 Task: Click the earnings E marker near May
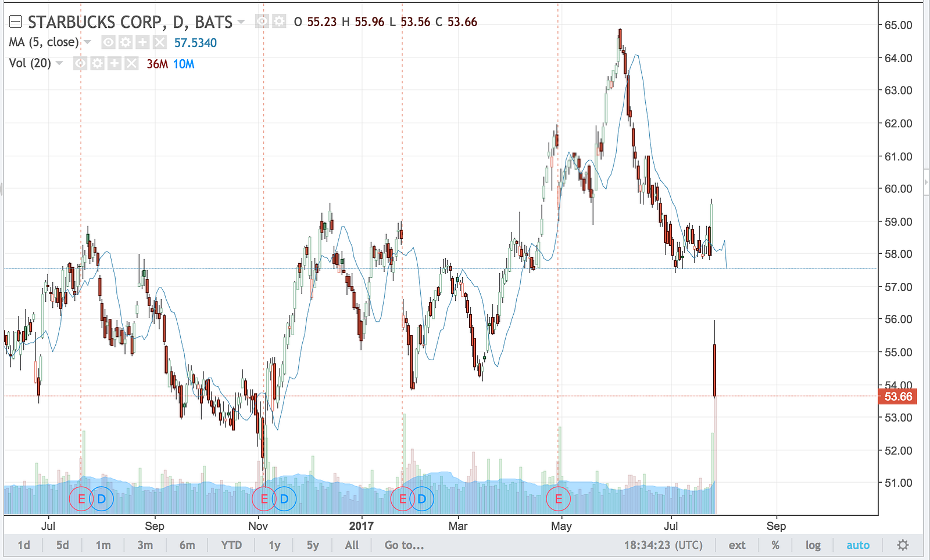(559, 498)
